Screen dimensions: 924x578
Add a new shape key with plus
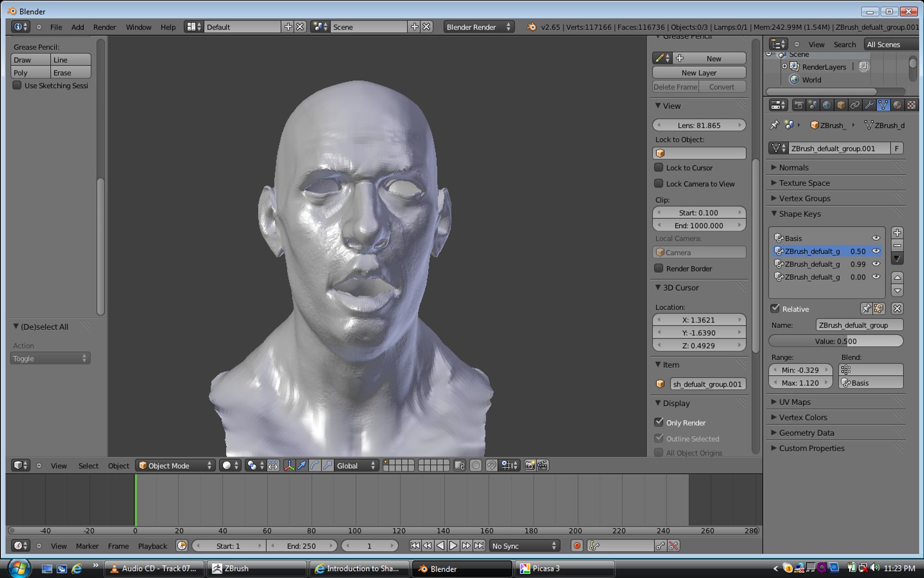coord(897,233)
